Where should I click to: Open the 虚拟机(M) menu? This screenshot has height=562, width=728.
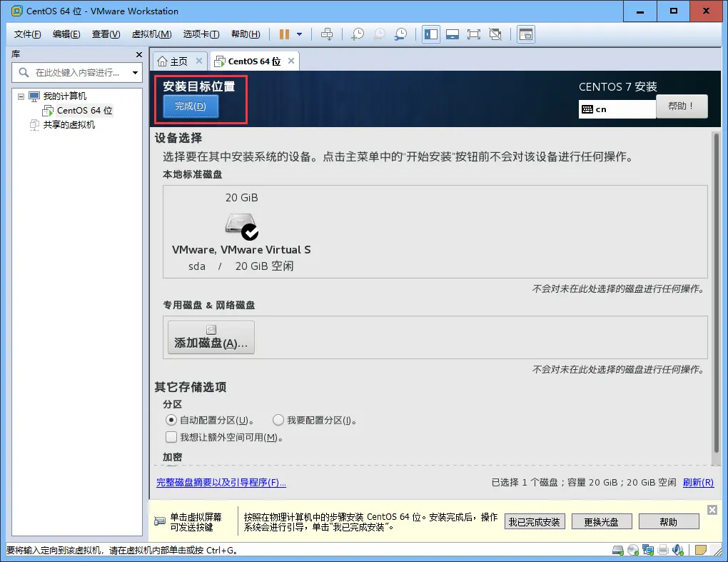(151, 34)
